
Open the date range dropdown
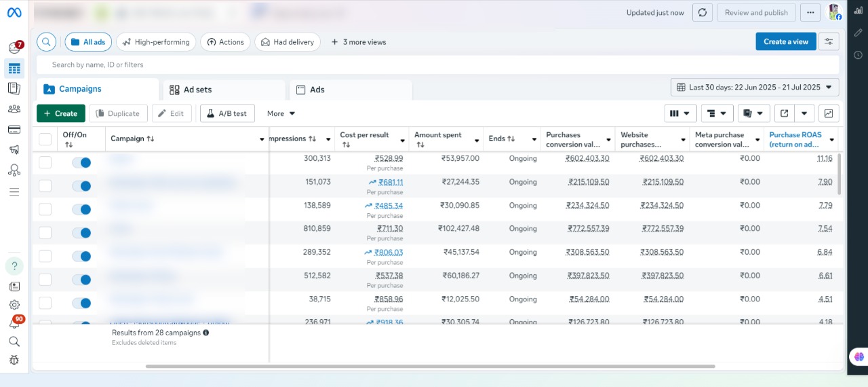(755, 88)
